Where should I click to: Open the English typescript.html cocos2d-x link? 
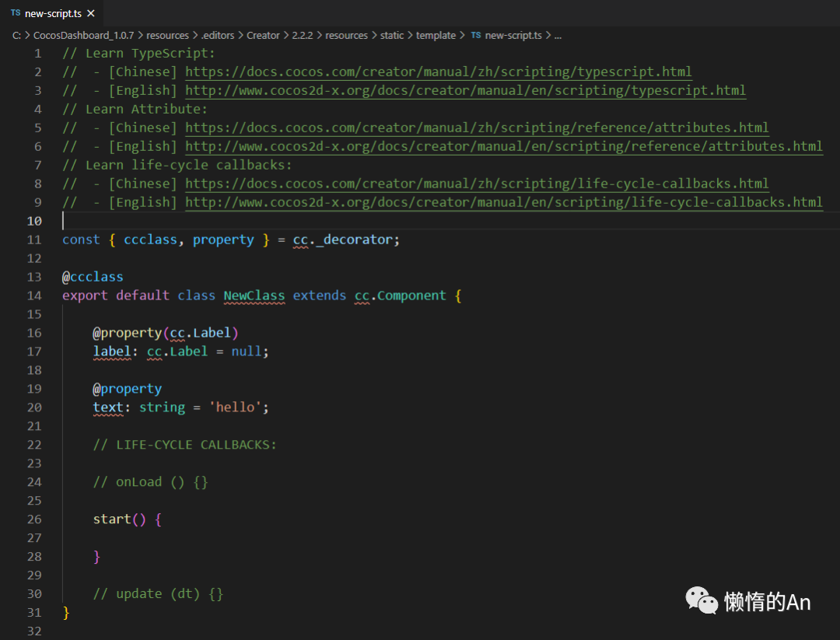point(465,91)
